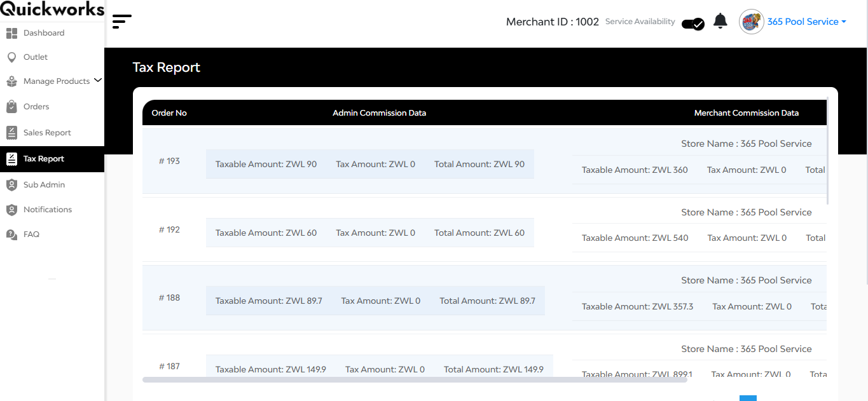Viewport: 868px width, 401px height.
Task: Click Store Name in order 188 row
Action: click(x=747, y=280)
